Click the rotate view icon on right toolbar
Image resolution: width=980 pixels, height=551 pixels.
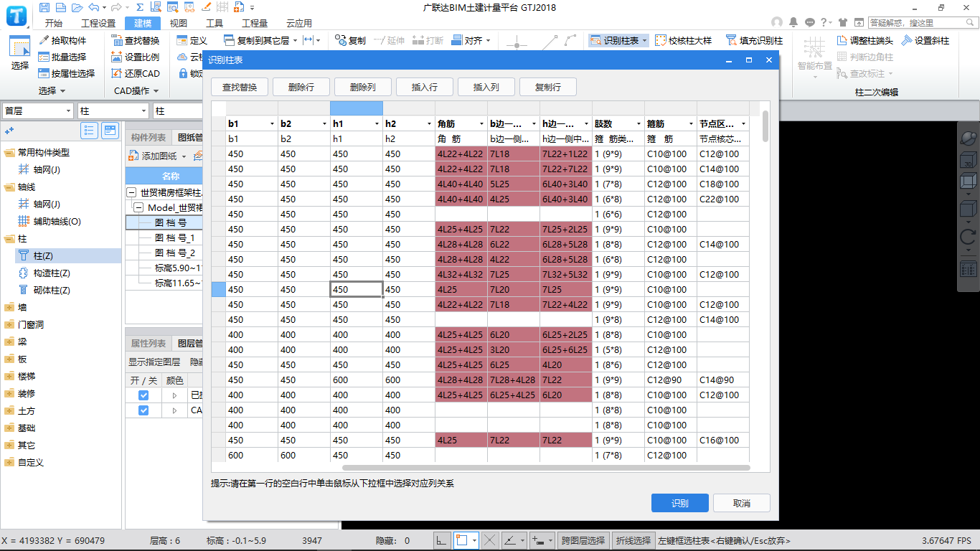click(968, 237)
